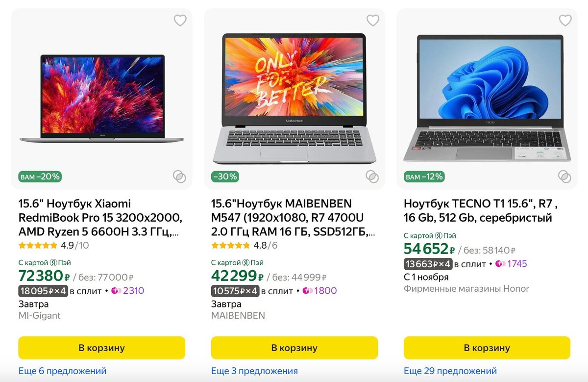588x382 pixels.
Task: Add the MAIBENBEN M547 to the cart
Action: pyautogui.click(x=294, y=347)
